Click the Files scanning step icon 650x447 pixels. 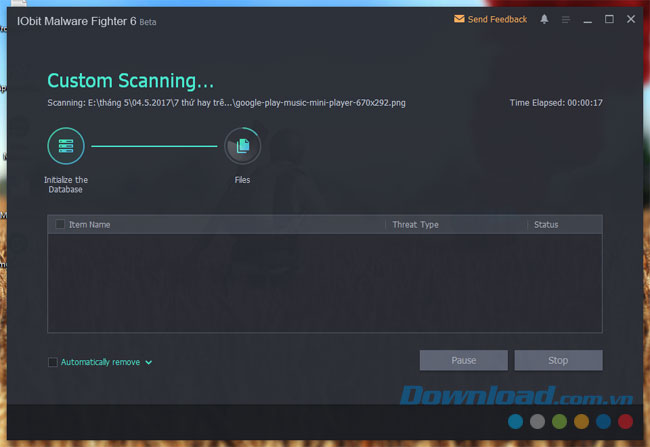pos(243,146)
